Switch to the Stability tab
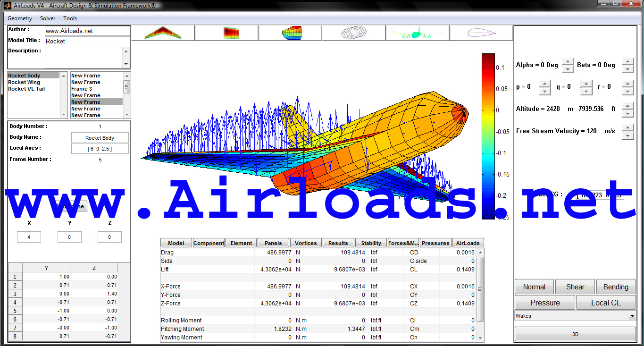The width and height of the screenshot is (644, 346). (371, 243)
